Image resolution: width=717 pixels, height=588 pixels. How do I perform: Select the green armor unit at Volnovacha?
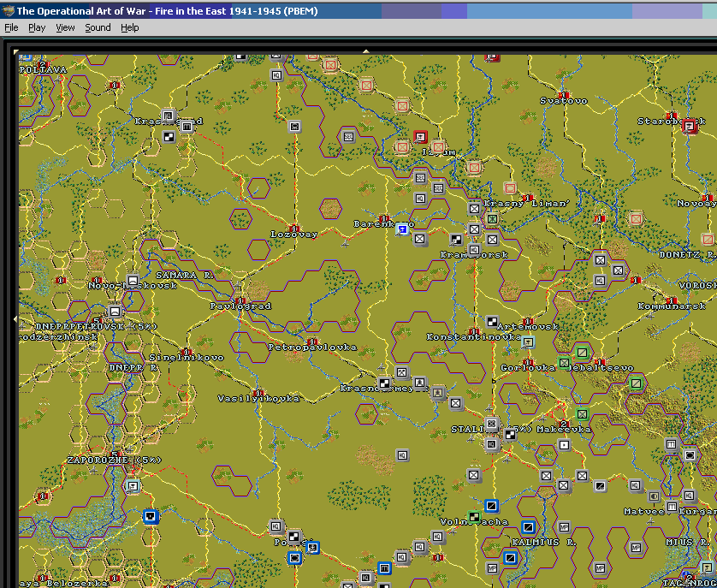click(474, 517)
